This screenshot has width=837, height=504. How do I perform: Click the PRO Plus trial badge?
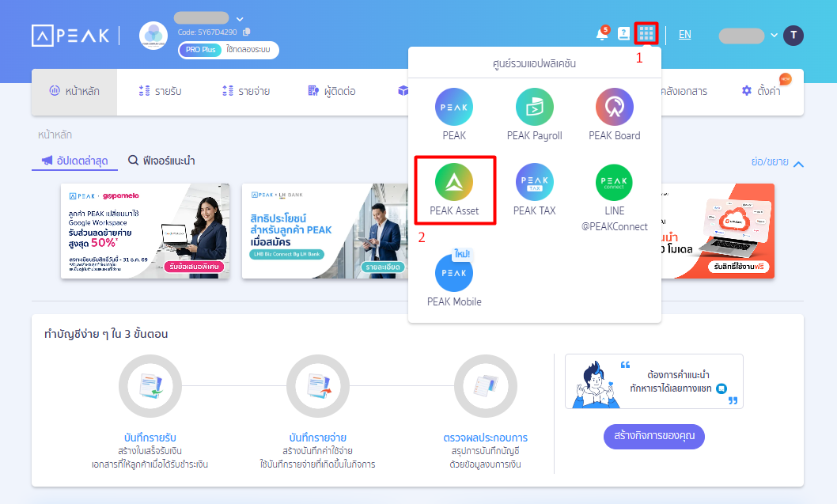pos(201,50)
